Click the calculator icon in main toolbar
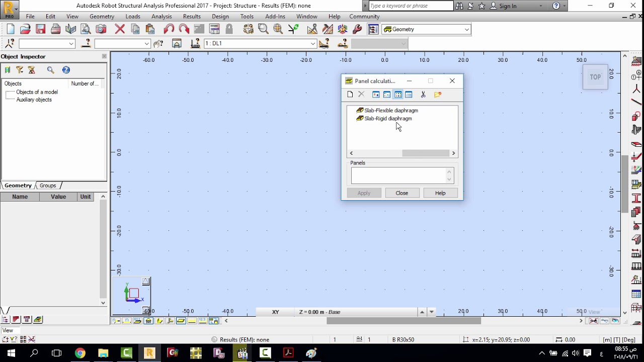Screen dimensions: 644x362 pyautogui.click(x=214, y=29)
